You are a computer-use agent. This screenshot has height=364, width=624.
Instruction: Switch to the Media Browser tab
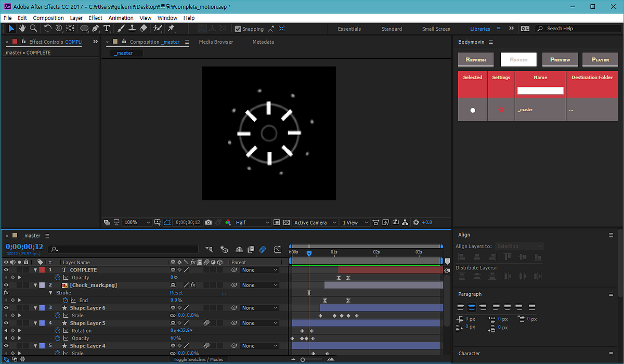(216, 42)
